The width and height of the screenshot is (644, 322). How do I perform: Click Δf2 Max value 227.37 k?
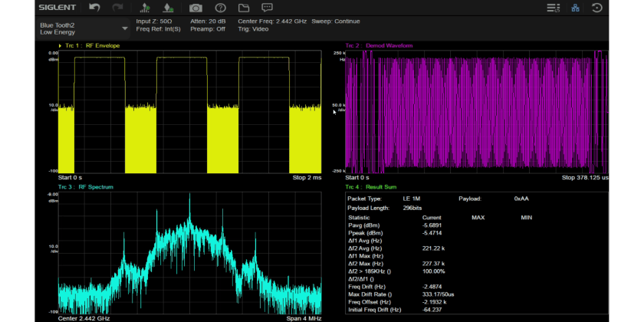433,264
